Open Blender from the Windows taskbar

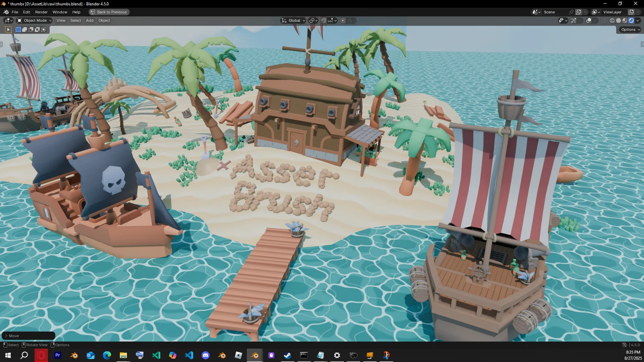254,356
